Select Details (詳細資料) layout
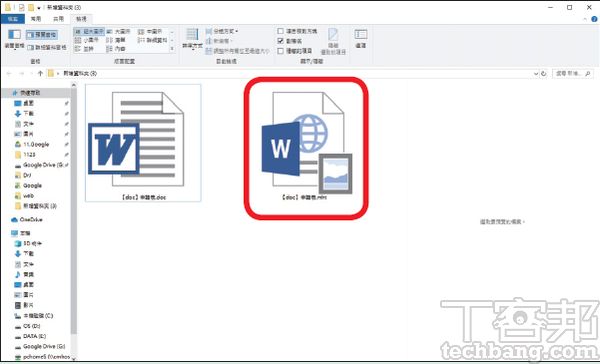Screen dimensions: 600x364 152,40
